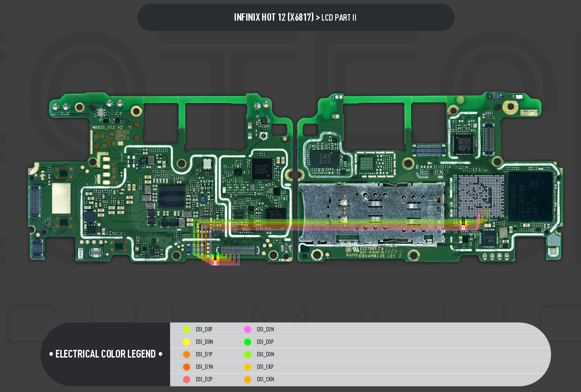
Task: Click the large BGA CPU chip
Action: [480, 196]
